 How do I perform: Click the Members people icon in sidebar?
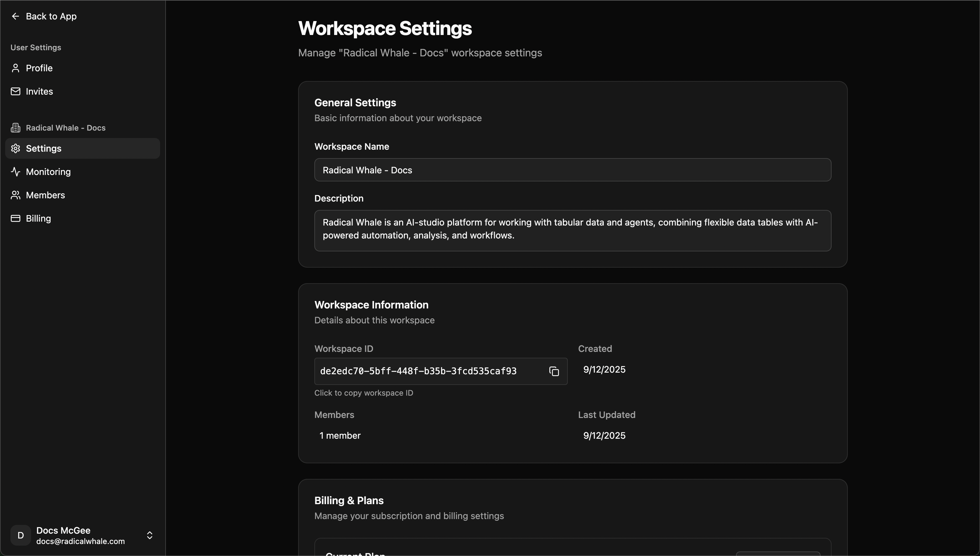click(16, 195)
